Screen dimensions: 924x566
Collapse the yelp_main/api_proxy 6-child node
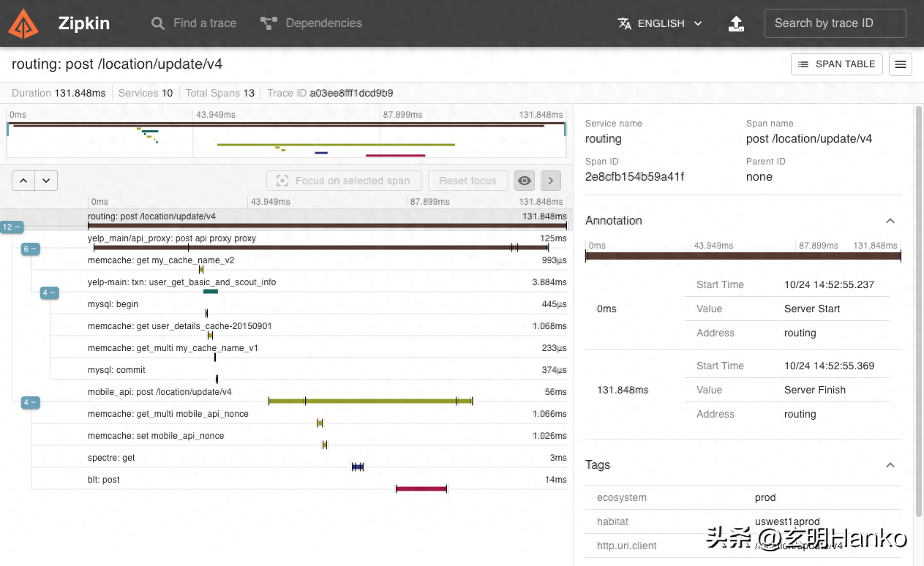(31, 249)
